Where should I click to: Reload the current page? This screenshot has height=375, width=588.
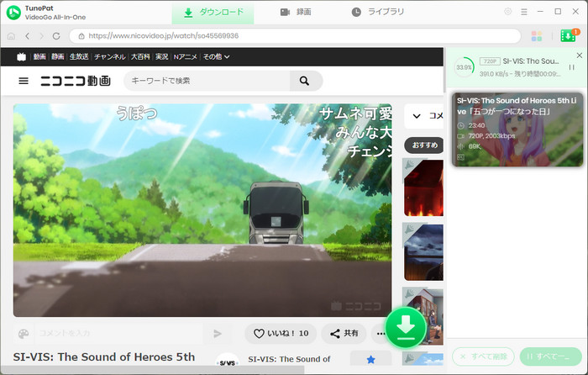click(x=56, y=36)
